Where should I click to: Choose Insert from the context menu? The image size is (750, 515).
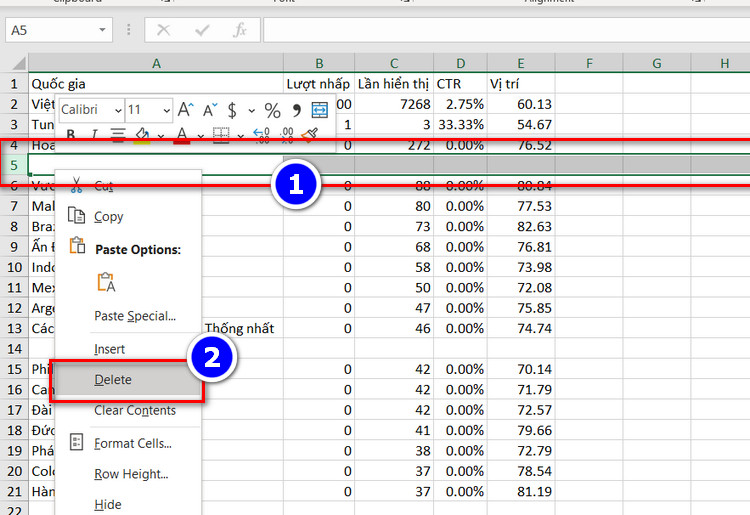pyautogui.click(x=128, y=349)
